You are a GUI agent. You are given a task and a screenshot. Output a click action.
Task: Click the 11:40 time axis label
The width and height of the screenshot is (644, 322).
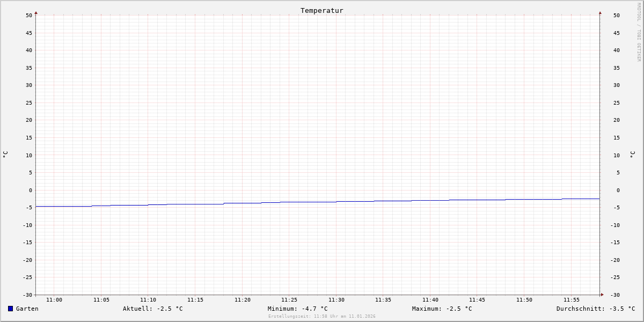pos(430,300)
